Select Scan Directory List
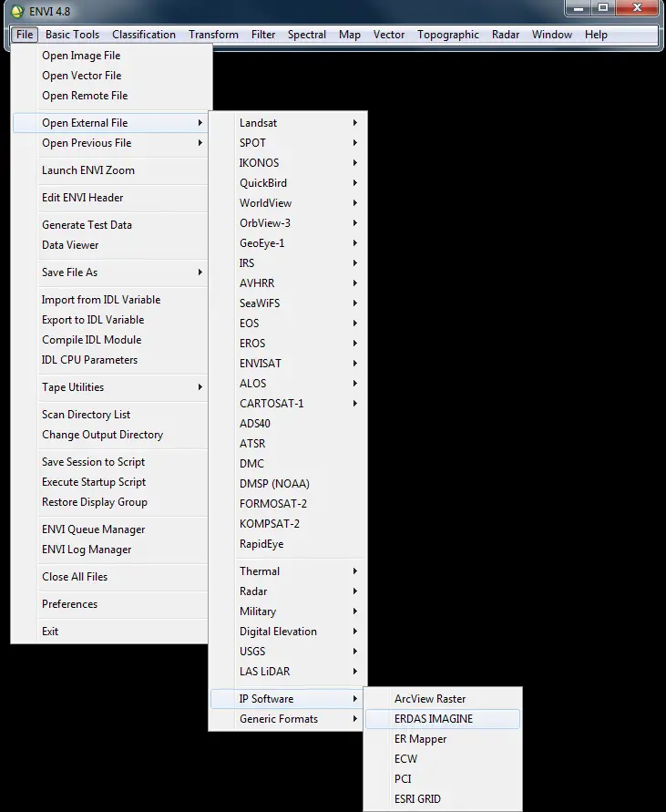Image resolution: width=666 pixels, height=812 pixels. click(x=112, y=415)
